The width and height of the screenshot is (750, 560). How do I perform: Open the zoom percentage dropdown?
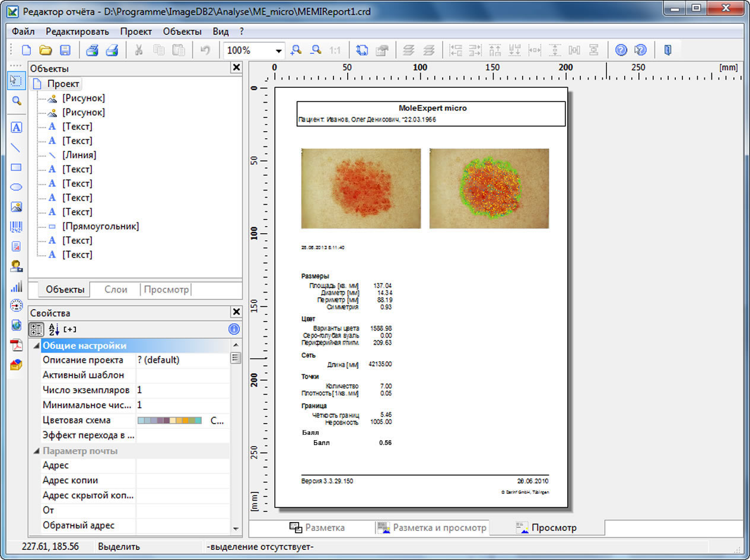[278, 51]
